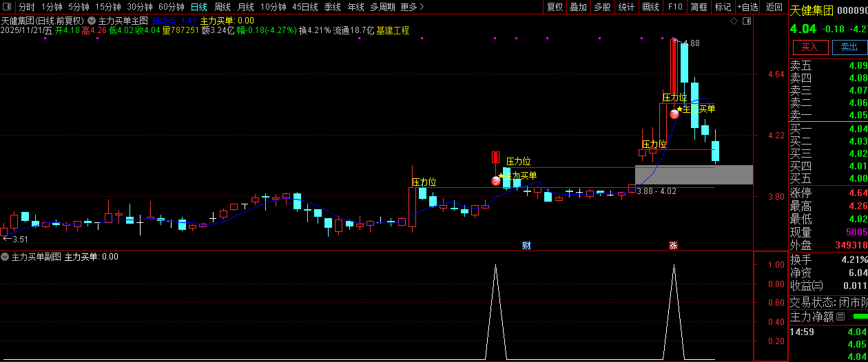Viewport: 868px width, 362px height.
Task: Expand the 更多 periods menu
Action: (412, 7)
